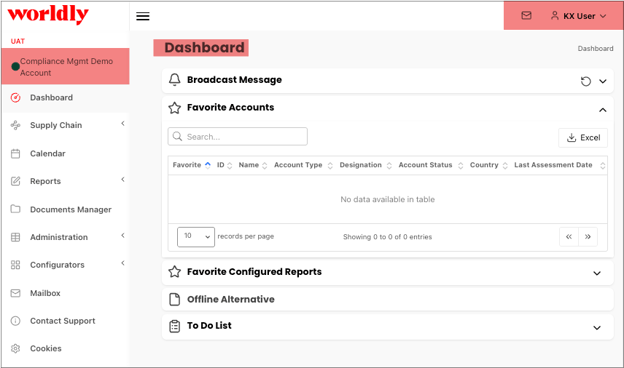Open the hamburger menu icon

click(143, 16)
